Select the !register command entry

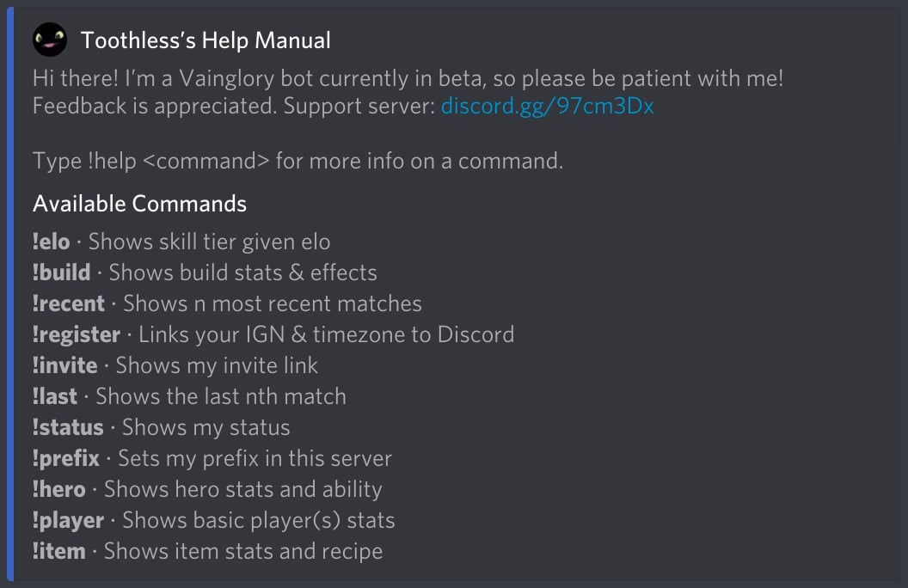75,334
